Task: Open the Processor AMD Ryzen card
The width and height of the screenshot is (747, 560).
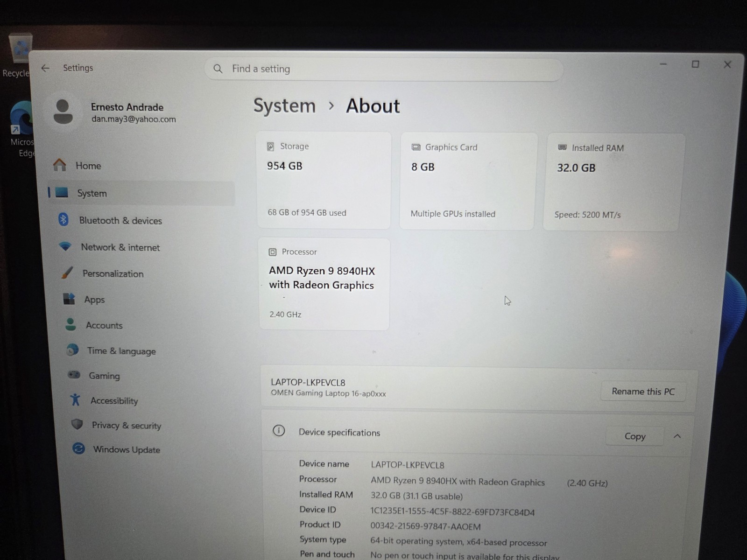Action: 324,284
